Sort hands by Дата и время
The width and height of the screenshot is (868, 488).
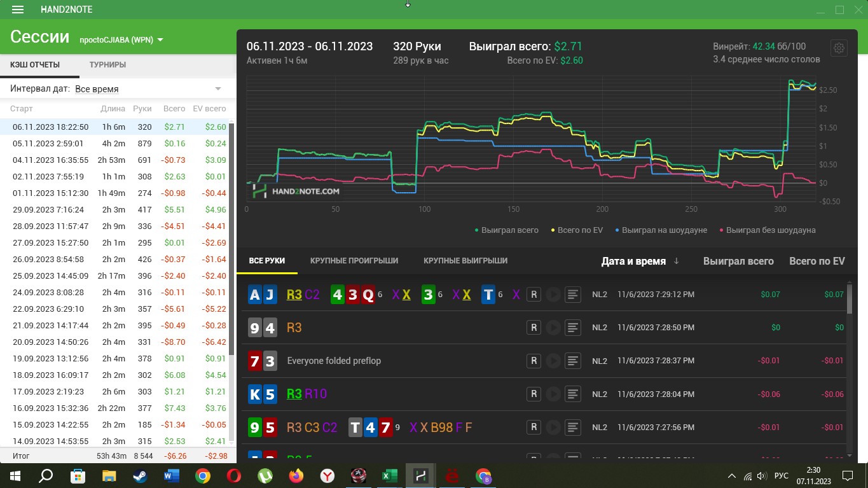(x=640, y=261)
